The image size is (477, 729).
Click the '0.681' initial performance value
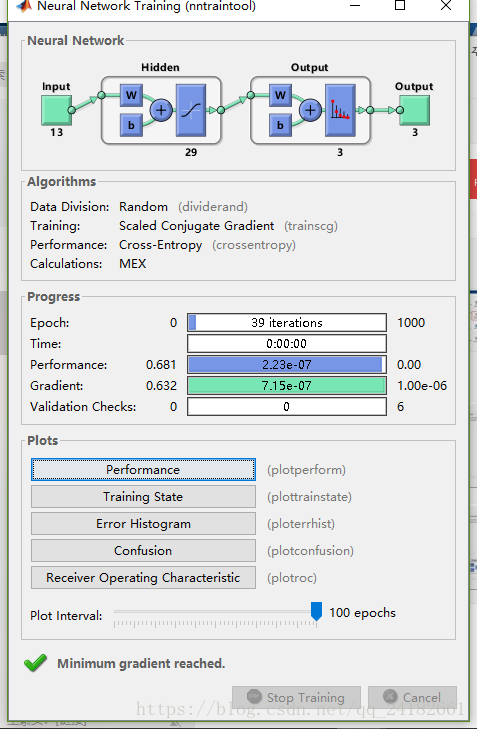161,364
